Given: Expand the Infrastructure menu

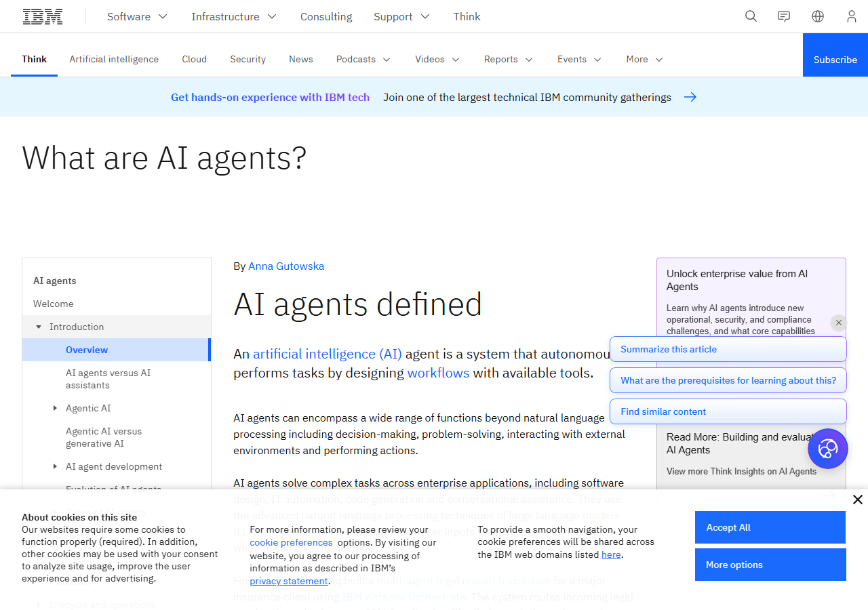Looking at the screenshot, I should click(x=234, y=16).
